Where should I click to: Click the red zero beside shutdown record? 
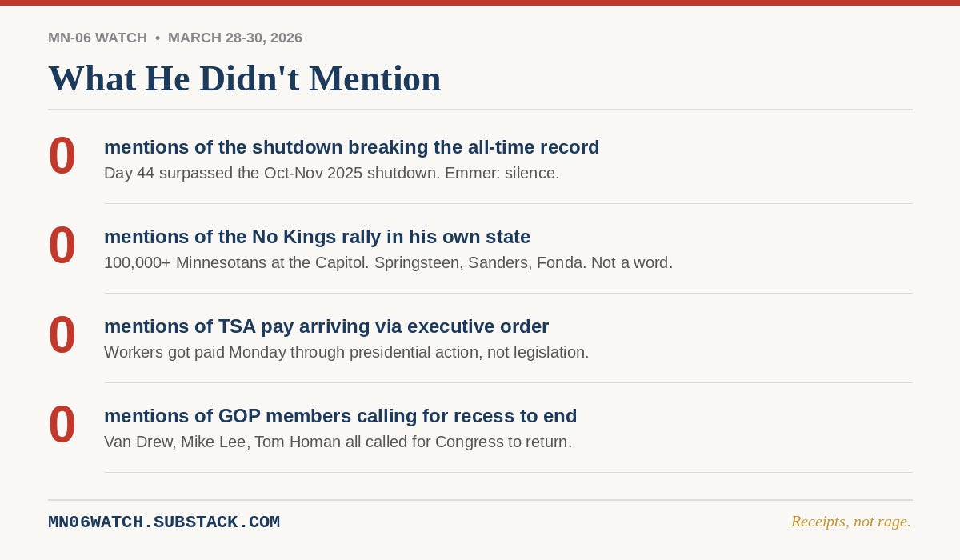click(x=62, y=156)
